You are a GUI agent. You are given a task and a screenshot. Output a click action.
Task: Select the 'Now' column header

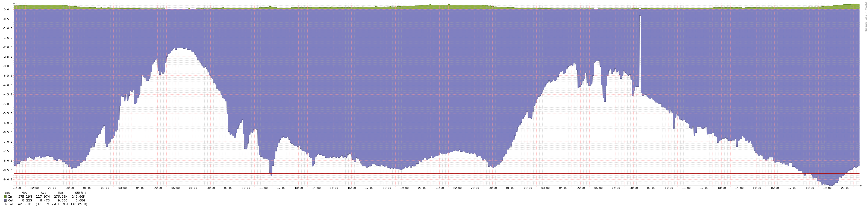point(25,193)
